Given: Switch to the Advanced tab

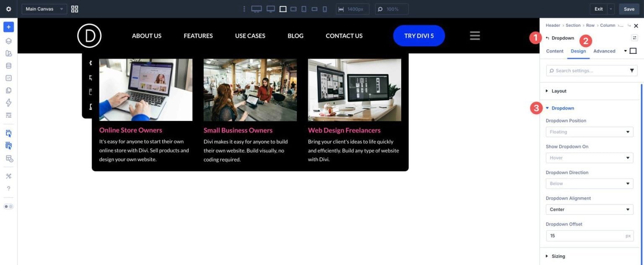Looking at the screenshot, I should click(x=604, y=51).
